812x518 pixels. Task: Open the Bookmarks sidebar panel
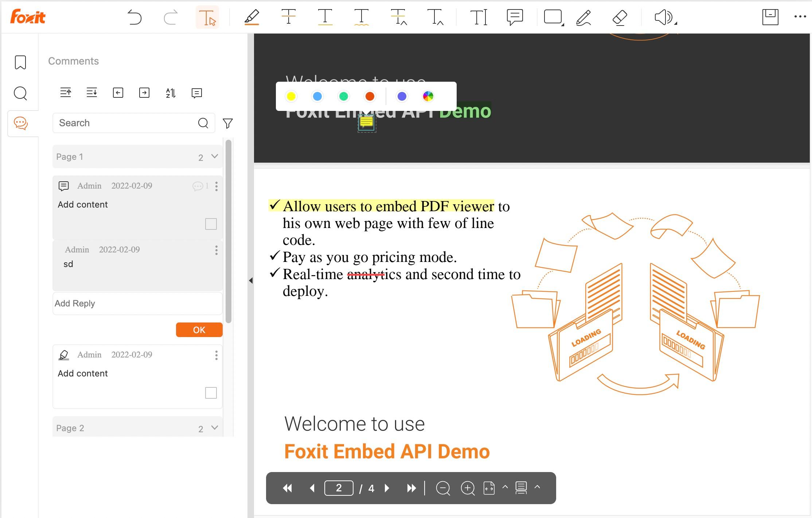(x=20, y=62)
